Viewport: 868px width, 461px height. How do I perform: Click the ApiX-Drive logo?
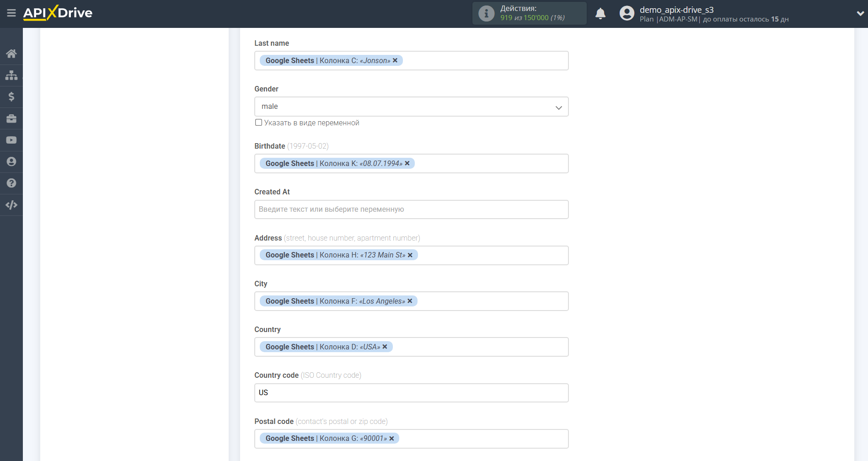pos(58,13)
